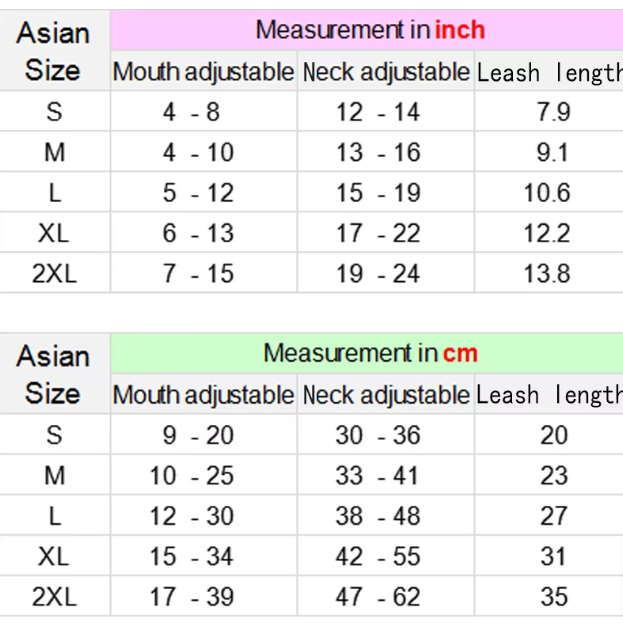The height and width of the screenshot is (627, 623).
Task: Click the neck value "47 - 62"
Action: pos(377,597)
